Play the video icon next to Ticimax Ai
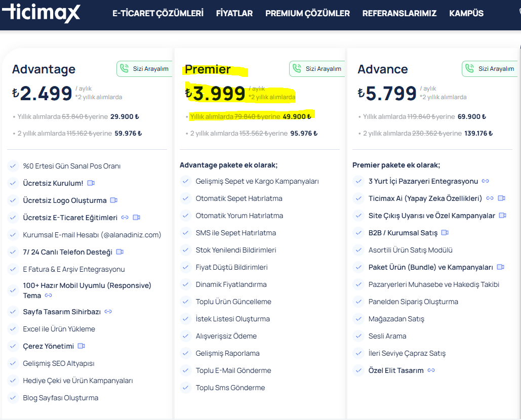521x420 pixels. (x=502, y=198)
